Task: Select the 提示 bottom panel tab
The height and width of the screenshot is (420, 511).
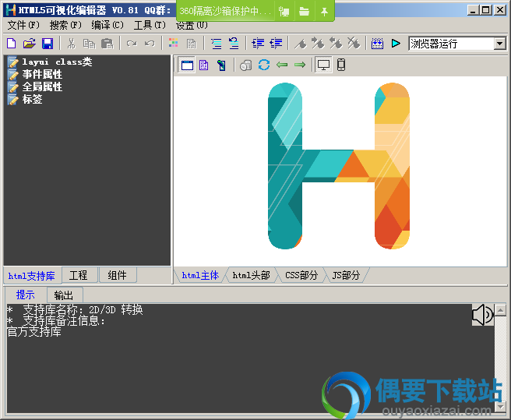Action: click(26, 295)
